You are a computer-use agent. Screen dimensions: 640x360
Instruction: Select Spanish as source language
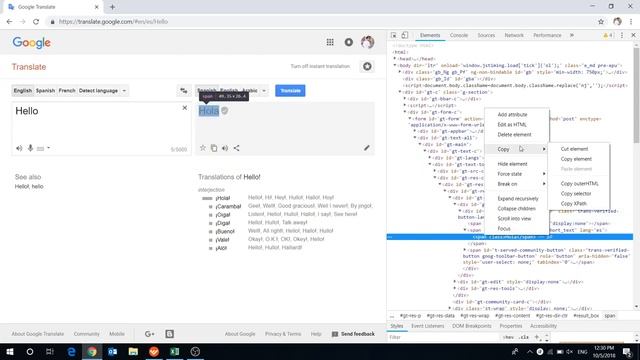click(45, 91)
